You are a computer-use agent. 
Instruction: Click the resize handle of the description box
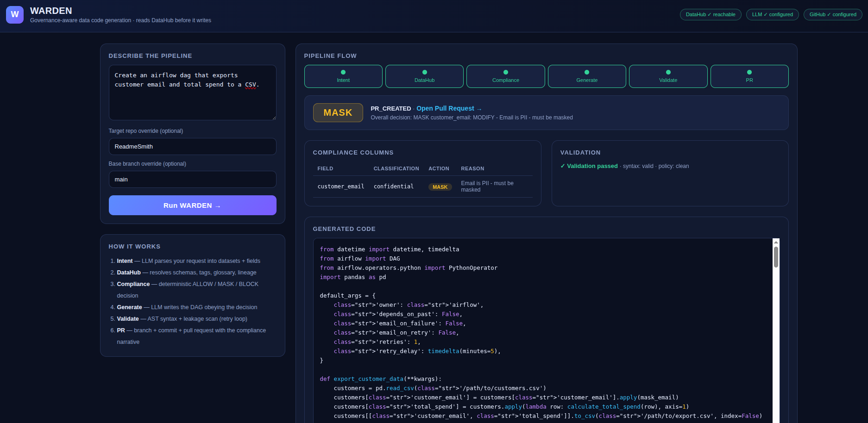274,118
